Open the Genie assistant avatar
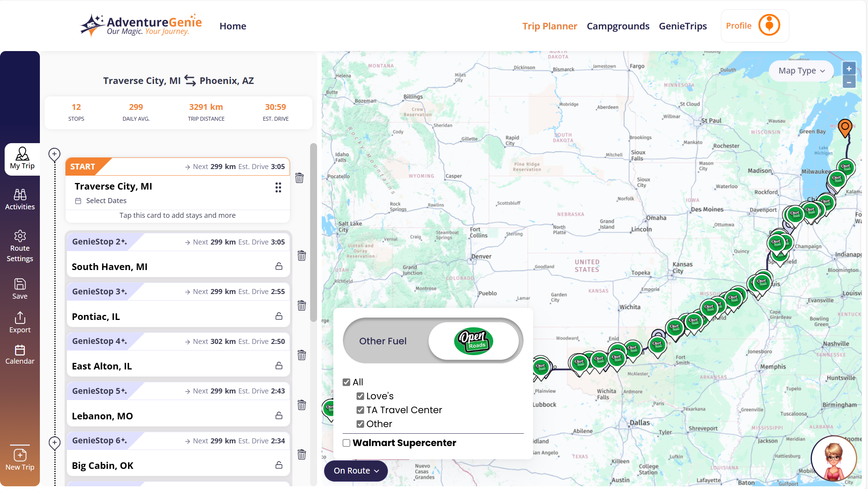This screenshot has height=489, width=868. [834, 458]
